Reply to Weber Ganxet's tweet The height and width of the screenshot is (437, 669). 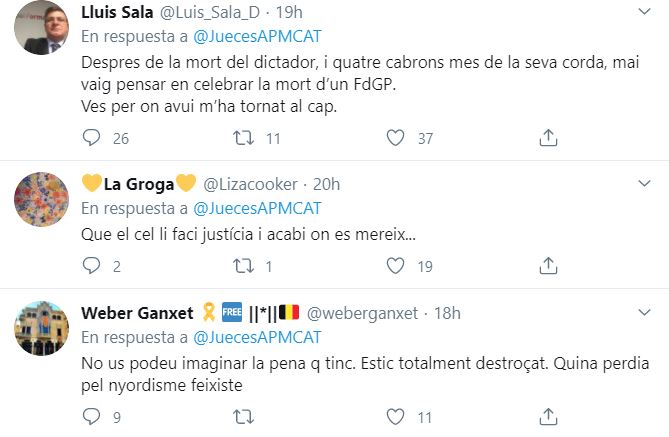pos(91,417)
